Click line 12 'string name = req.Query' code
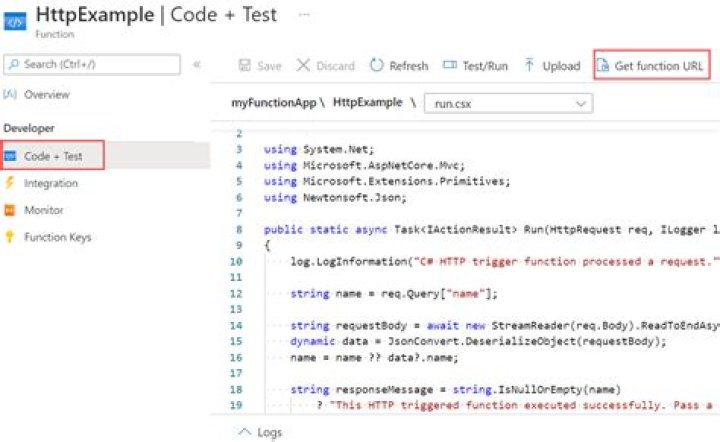This screenshot has height=442, width=720. coord(394,293)
